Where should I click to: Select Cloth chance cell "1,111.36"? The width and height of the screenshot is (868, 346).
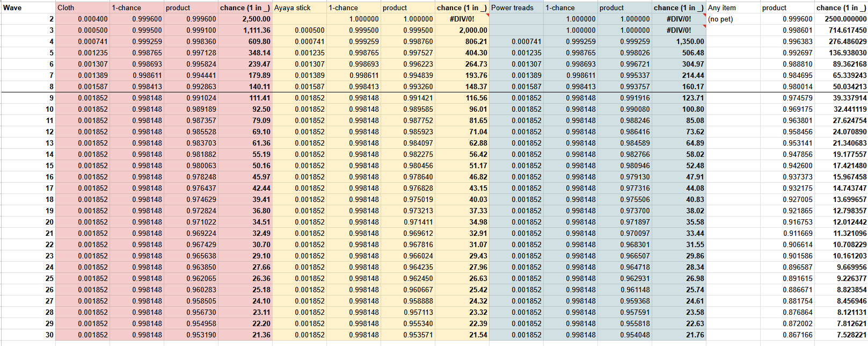[245, 30]
